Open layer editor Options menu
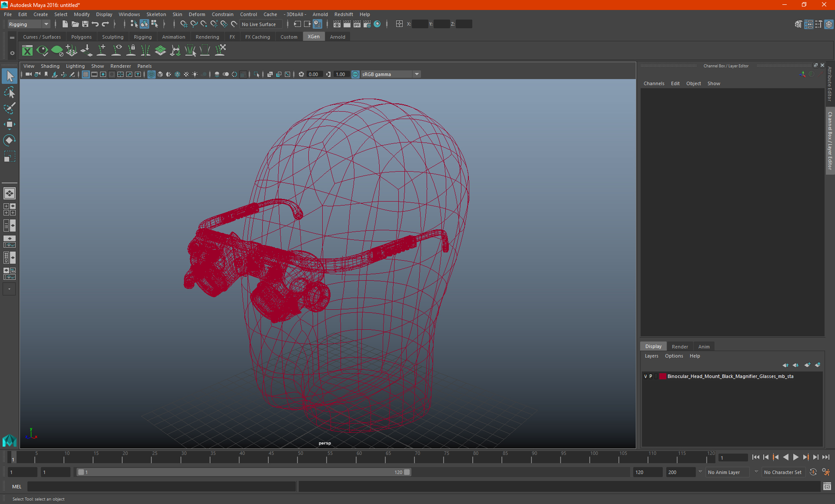The width and height of the screenshot is (835, 504). (x=674, y=356)
